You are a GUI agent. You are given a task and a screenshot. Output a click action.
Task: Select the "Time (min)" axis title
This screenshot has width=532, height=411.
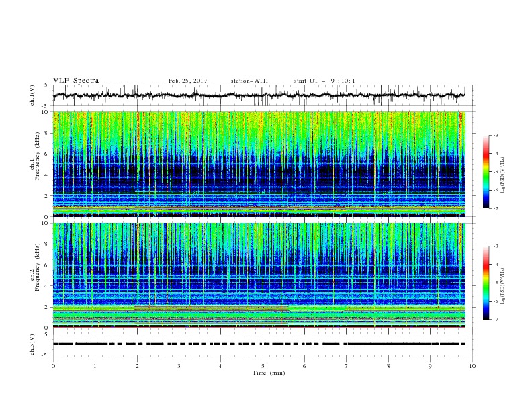(x=269, y=373)
